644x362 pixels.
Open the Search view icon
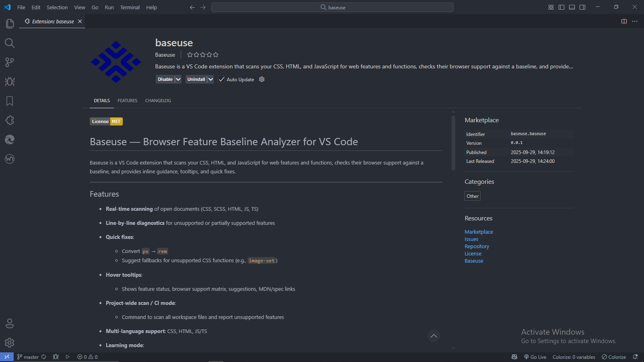pyautogui.click(x=10, y=43)
